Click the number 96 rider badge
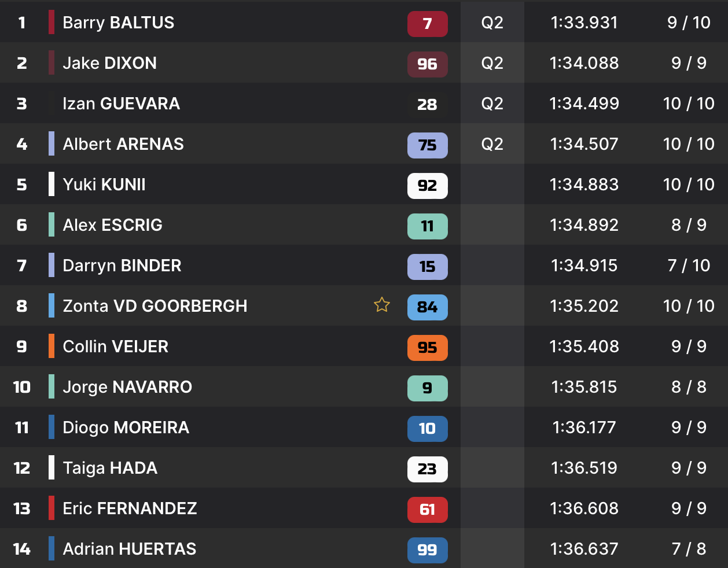Viewport: 728px width, 568px height. (x=427, y=64)
